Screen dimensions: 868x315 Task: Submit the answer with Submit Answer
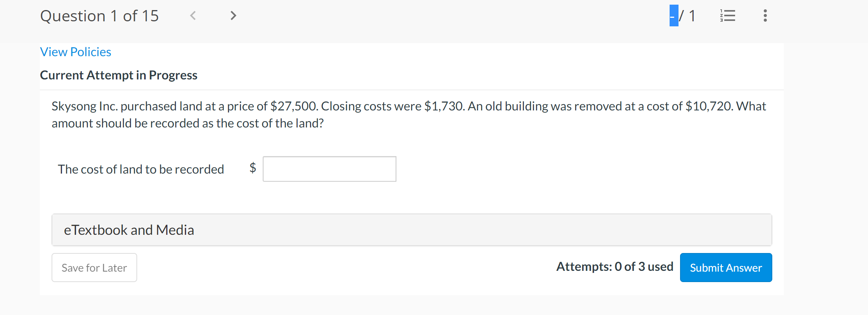click(726, 268)
